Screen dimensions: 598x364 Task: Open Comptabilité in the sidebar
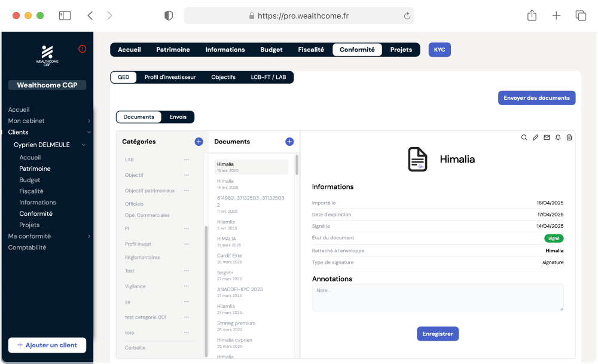(x=27, y=248)
